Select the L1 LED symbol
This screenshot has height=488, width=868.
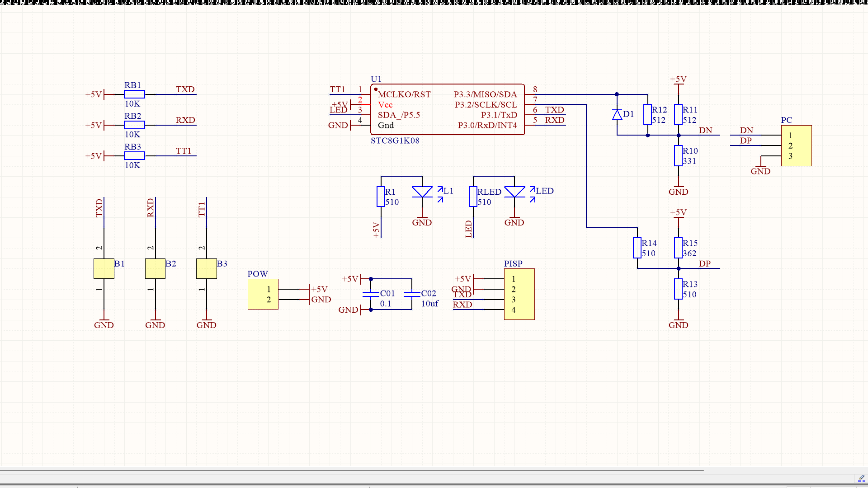point(422,192)
